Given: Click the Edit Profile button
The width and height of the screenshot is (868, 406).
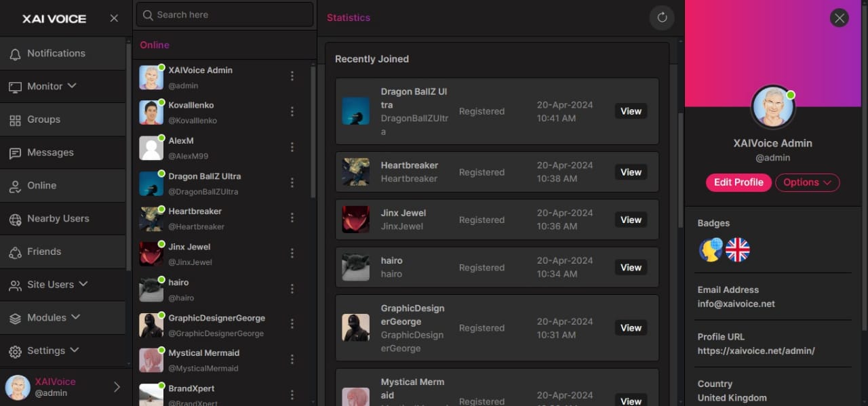Looking at the screenshot, I should [x=738, y=182].
